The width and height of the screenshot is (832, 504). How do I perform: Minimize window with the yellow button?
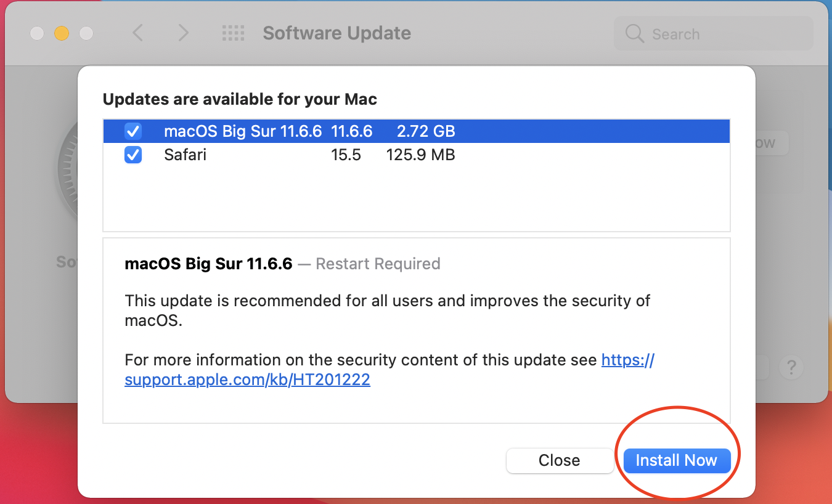(x=62, y=33)
